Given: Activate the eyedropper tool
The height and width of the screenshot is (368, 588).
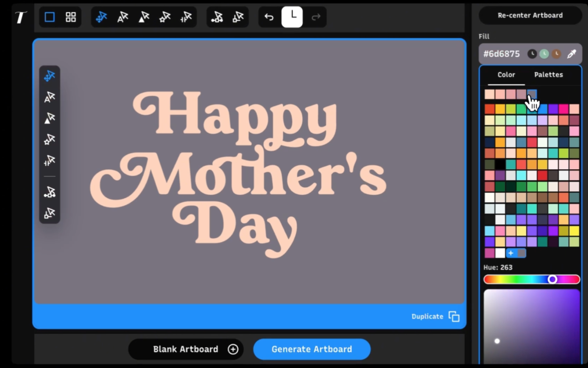Looking at the screenshot, I should point(571,54).
